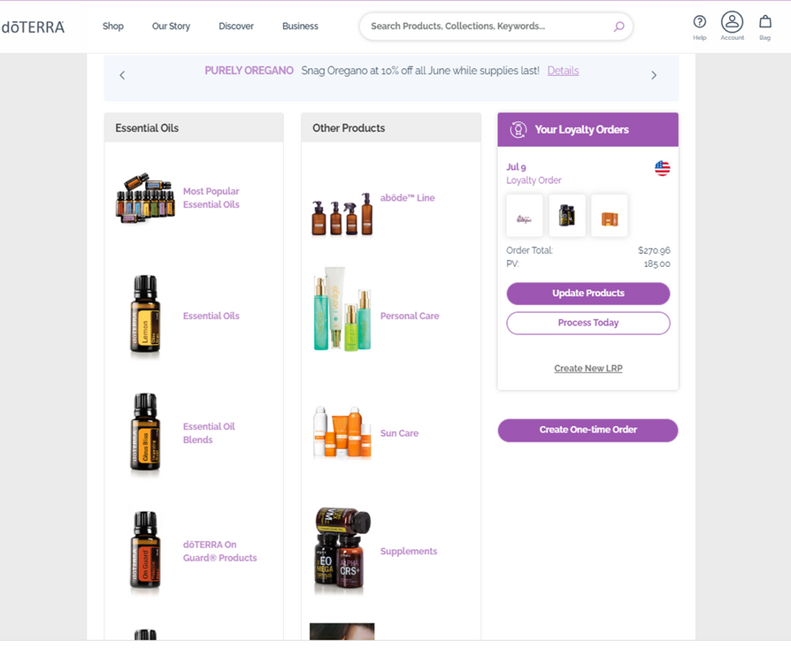Click the Jul 9 order date
791x672 pixels.
[x=516, y=167]
